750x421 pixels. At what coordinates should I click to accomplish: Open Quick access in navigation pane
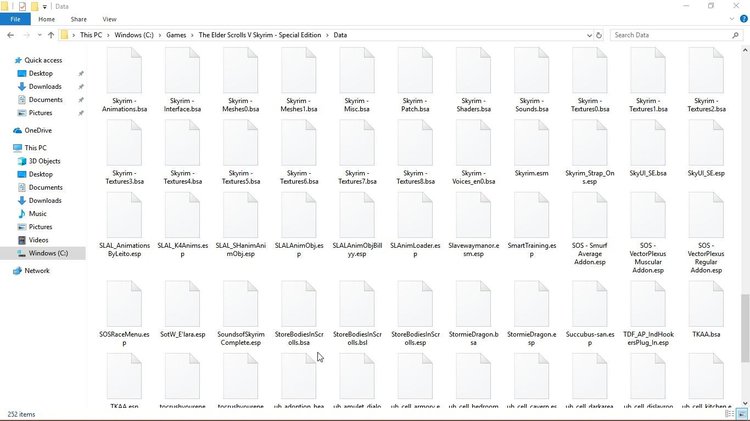(43, 60)
